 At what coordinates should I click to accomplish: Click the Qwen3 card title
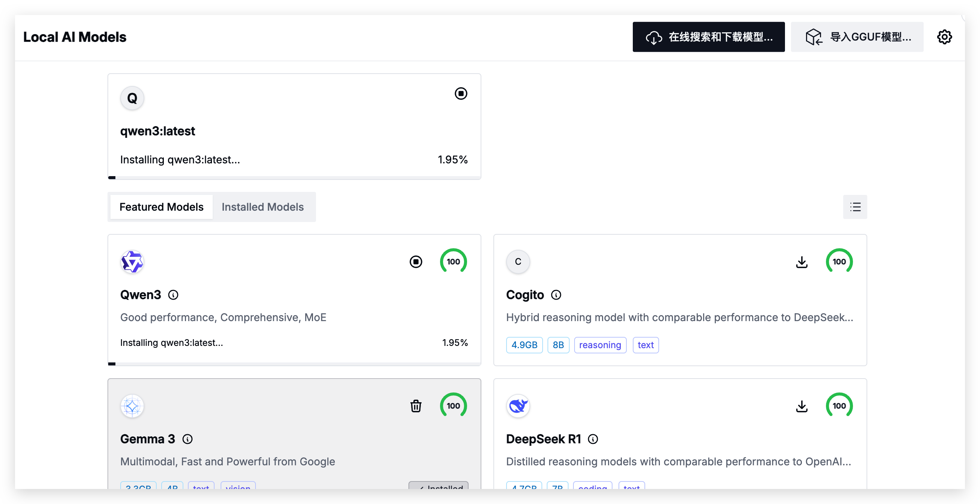coord(141,295)
